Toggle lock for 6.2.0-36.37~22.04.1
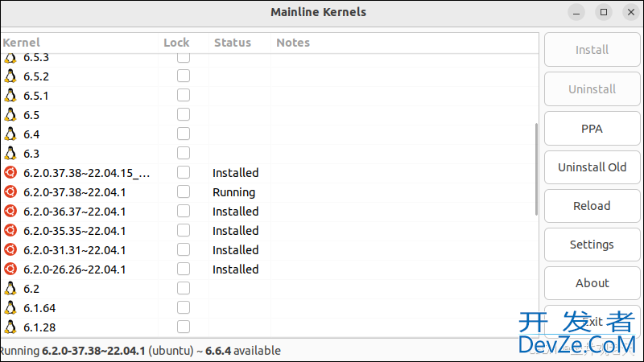 tap(184, 211)
